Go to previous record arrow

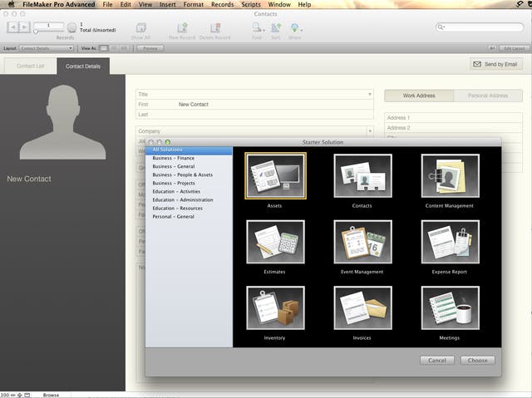point(13,27)
